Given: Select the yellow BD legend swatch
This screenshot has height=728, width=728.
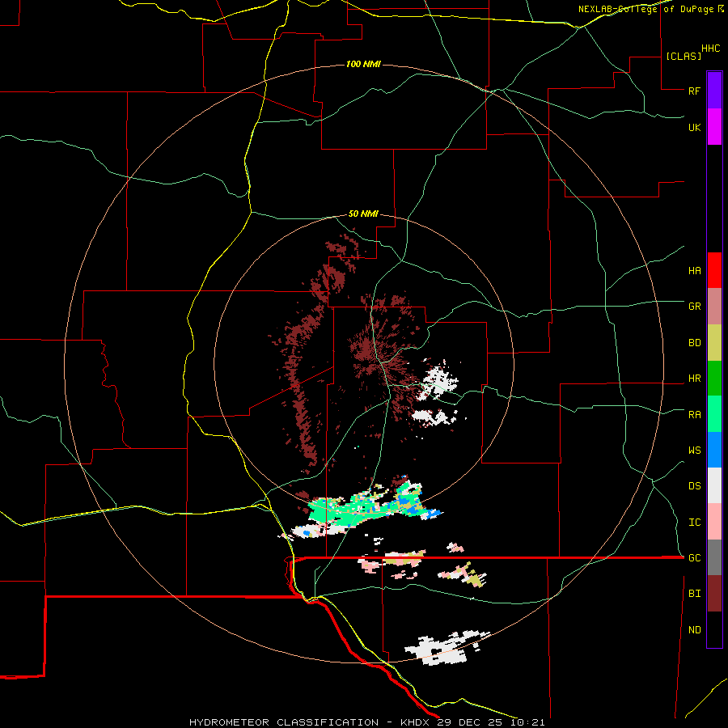Looking at the screenshot, I should pos(714,343).
